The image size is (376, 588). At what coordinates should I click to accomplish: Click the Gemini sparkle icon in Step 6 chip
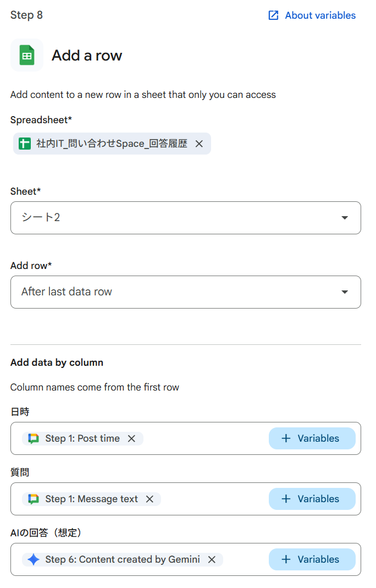pos(34,559)
